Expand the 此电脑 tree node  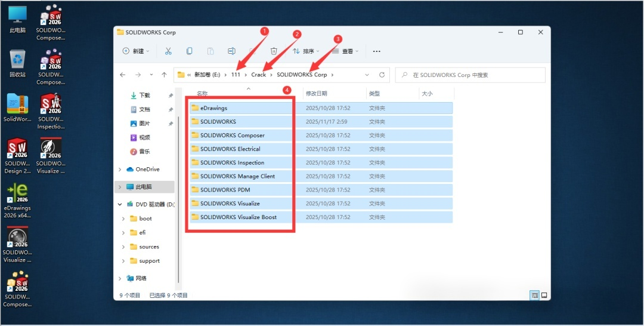[120, 187]
